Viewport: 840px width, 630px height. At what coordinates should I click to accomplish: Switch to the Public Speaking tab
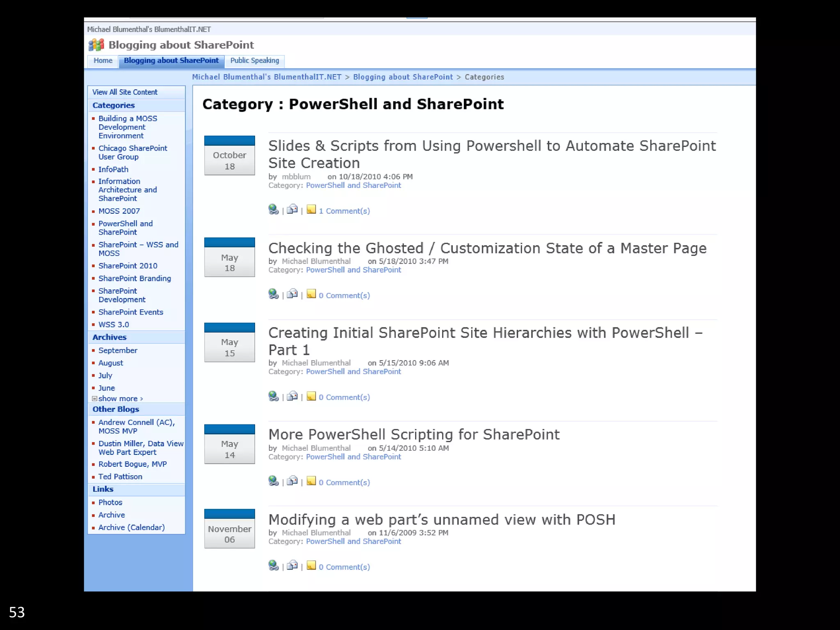(254, 61)
